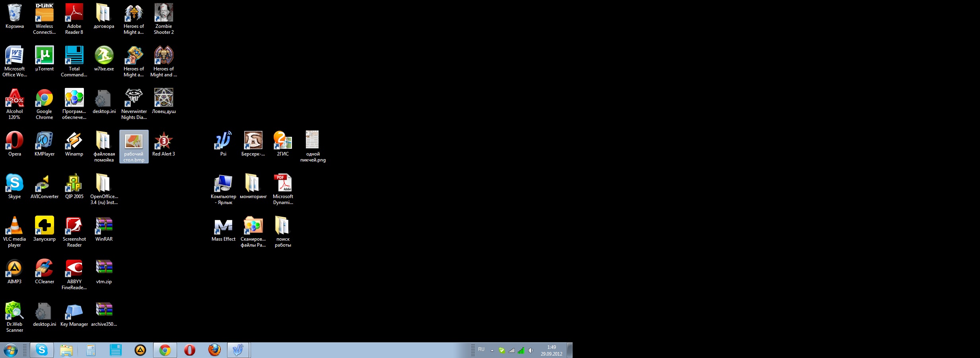Image resolution: width=980 pixels, height=358 pixels.
Task: Select the WinRAR shortcut
Action: tap(104, 229)
